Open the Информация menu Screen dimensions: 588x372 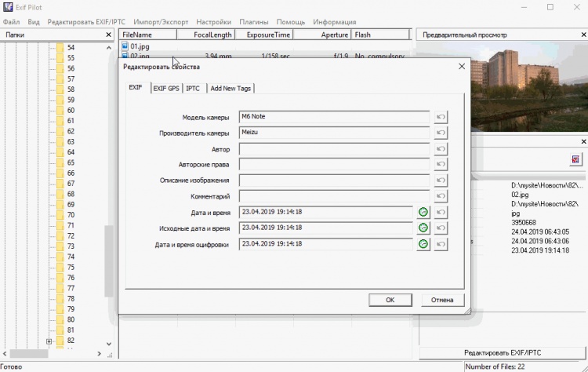coord(335,22)
